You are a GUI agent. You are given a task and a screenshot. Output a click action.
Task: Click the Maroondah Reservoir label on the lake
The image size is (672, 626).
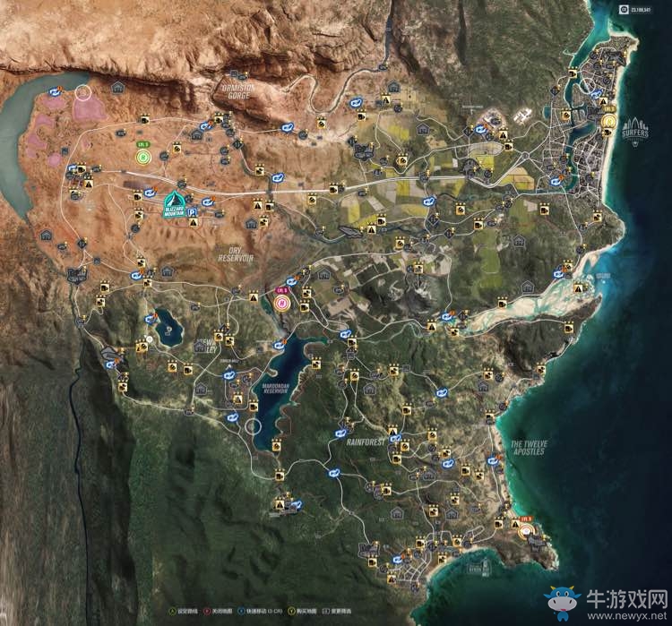click(276, 389)
